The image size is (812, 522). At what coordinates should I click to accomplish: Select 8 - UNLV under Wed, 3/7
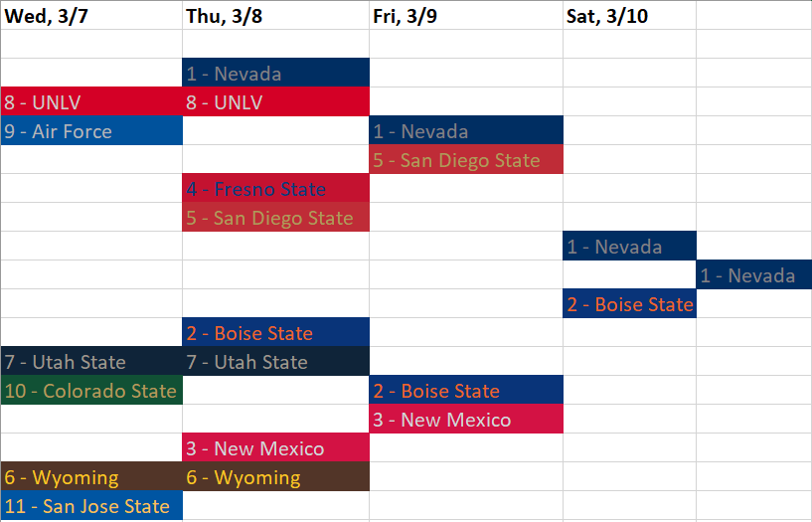point(91,102)
